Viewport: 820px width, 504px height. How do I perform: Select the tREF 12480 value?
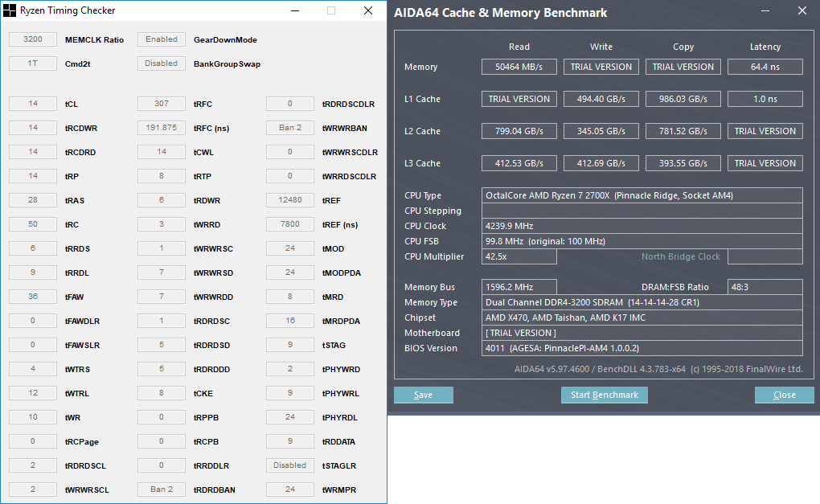tap(290, 199)
